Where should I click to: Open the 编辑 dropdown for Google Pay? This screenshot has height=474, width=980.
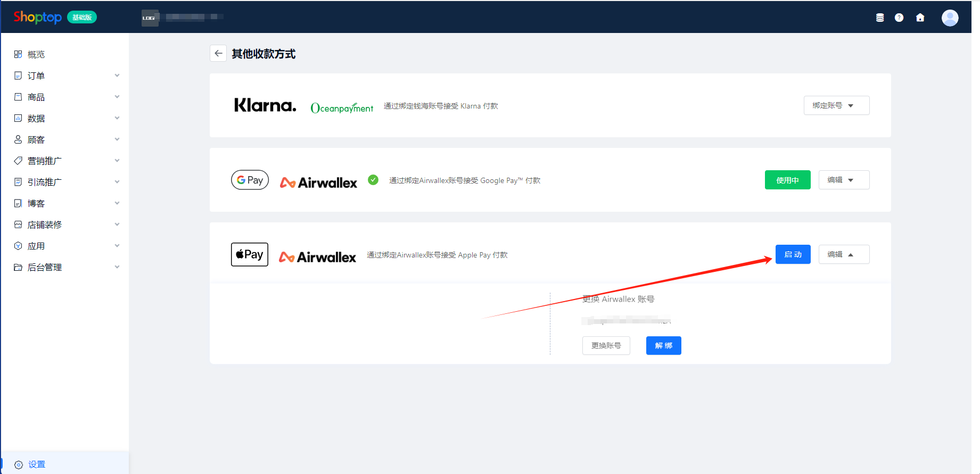[844, 180]
